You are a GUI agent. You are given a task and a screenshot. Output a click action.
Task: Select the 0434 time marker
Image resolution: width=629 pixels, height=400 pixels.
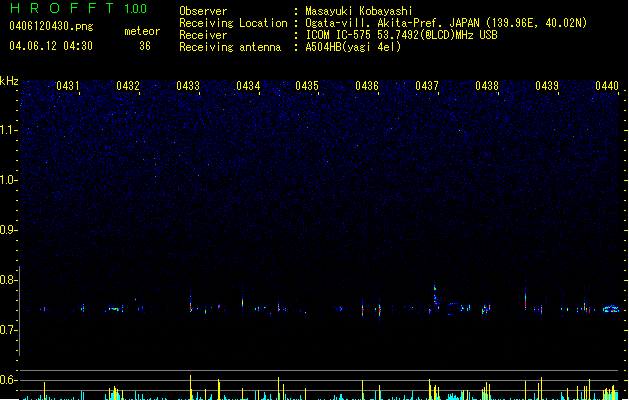pos(248,86)
